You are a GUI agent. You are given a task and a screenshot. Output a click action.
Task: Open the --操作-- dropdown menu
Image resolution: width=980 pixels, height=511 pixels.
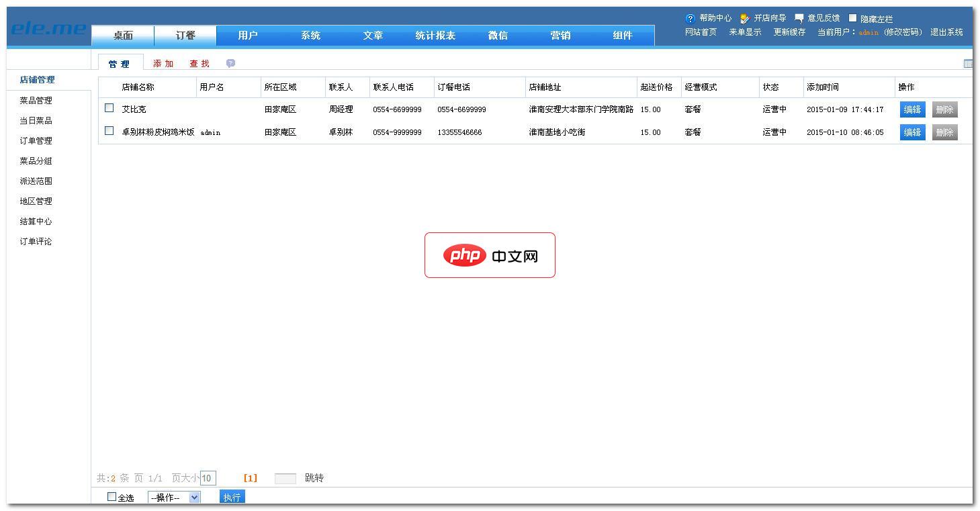(175, 497)
